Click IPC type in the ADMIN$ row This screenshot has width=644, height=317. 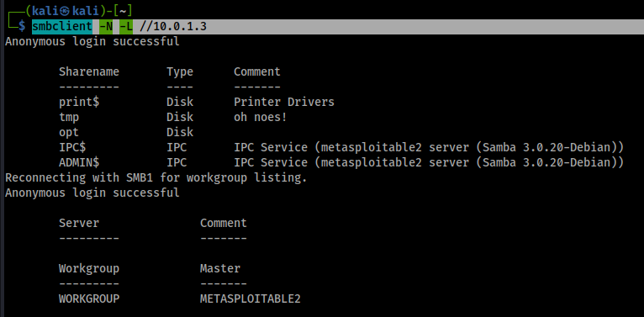[x=177, y=162]
